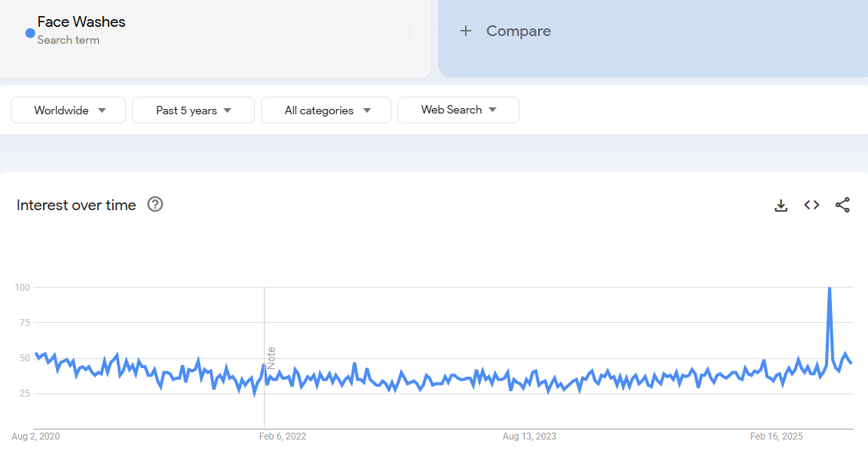The image size is (868, 461).
Task: Open the embed code icon
Action: tap(811, 205)
